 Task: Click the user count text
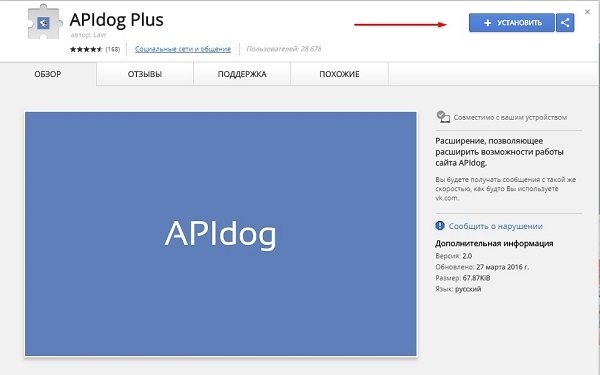click(284, 49)
